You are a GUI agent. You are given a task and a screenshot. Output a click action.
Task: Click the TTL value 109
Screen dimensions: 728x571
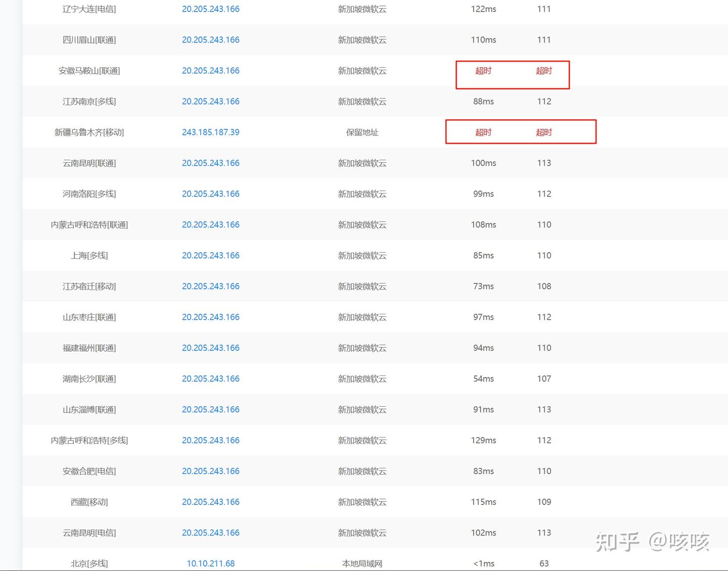(544, 502)
